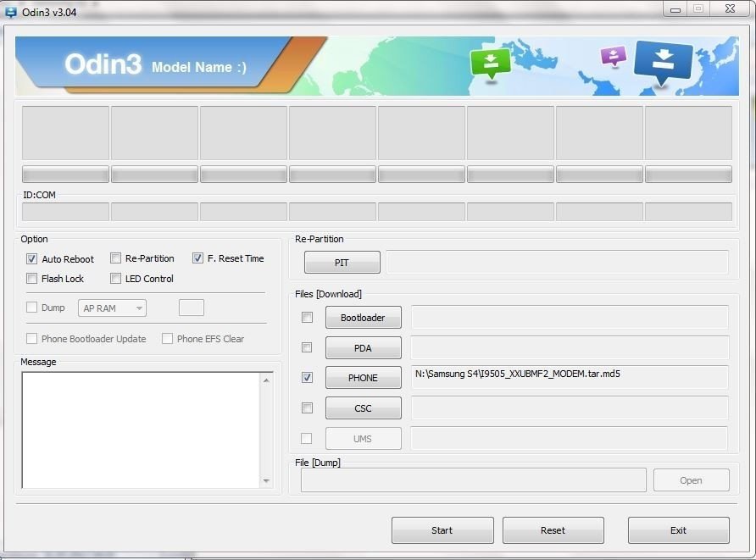This screenshot has height=560, width=756.
Task: Open the AP RAM dropdown
Action: coord(113,308)
